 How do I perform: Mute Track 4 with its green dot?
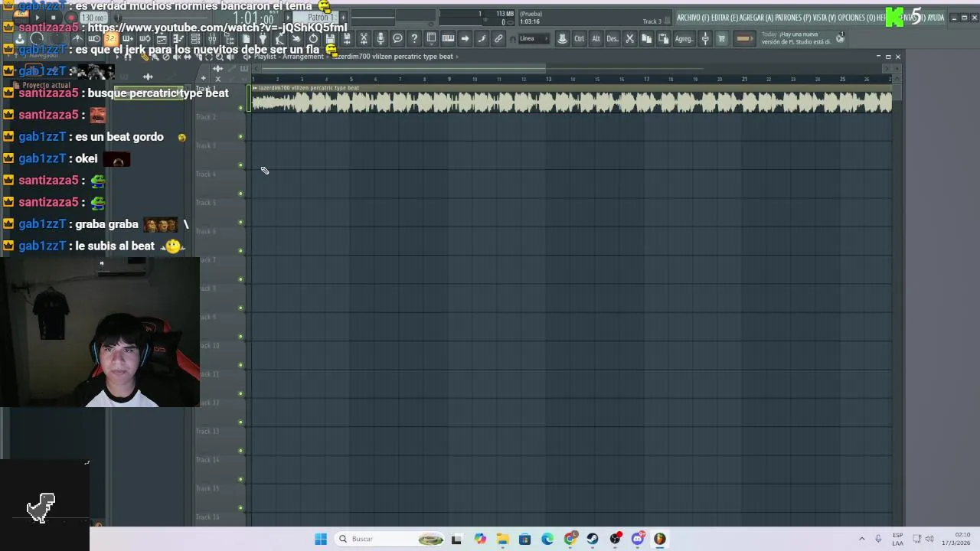pos(240,194)
